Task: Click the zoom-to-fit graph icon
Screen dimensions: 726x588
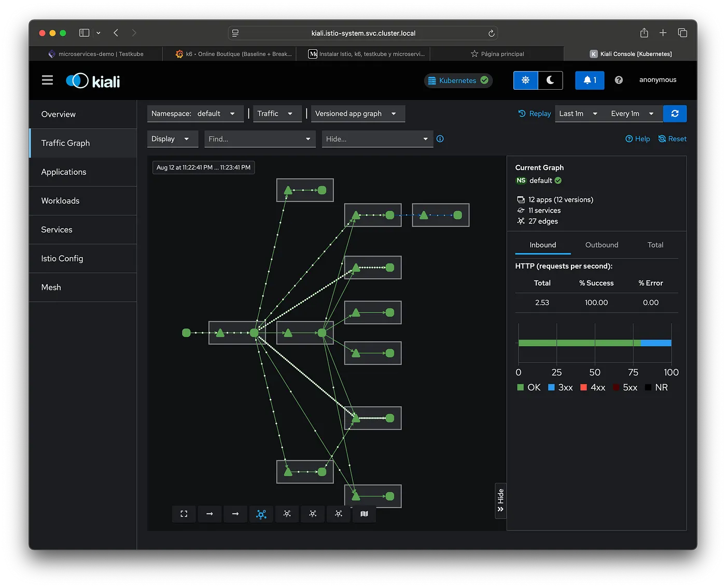Action: point(184,514)
